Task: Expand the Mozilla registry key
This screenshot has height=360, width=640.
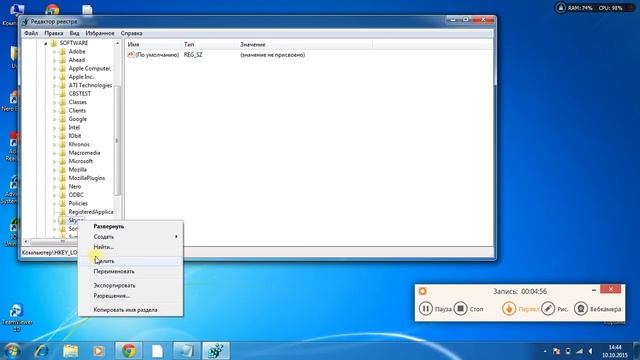Action: (x=54, y=170)
